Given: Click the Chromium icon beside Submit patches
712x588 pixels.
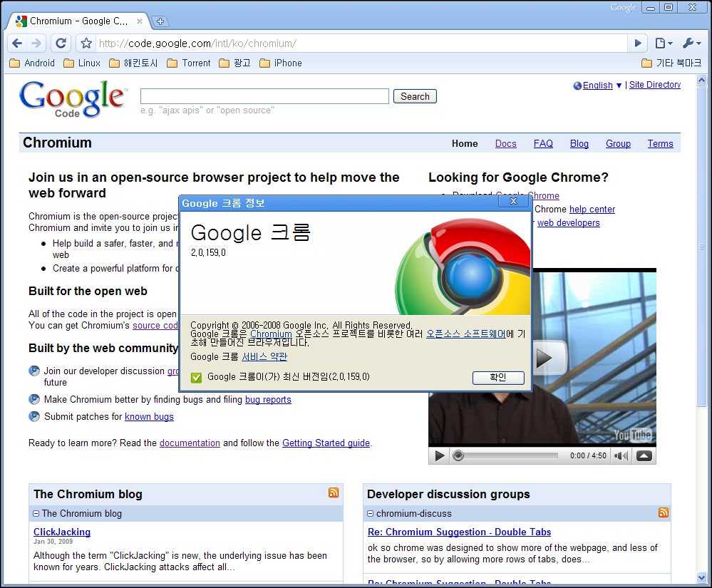Looking at the screenshot, I should [x=34, y=416].
